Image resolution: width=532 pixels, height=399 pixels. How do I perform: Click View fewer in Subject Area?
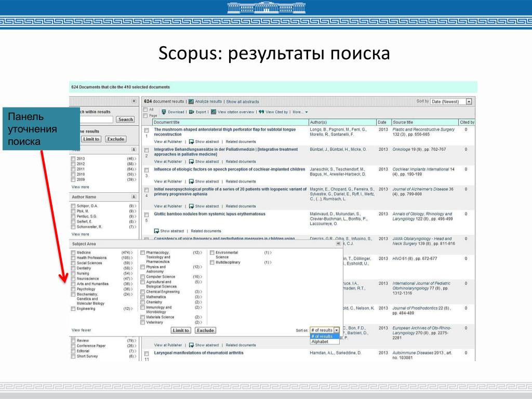click(x=81, y=330)
